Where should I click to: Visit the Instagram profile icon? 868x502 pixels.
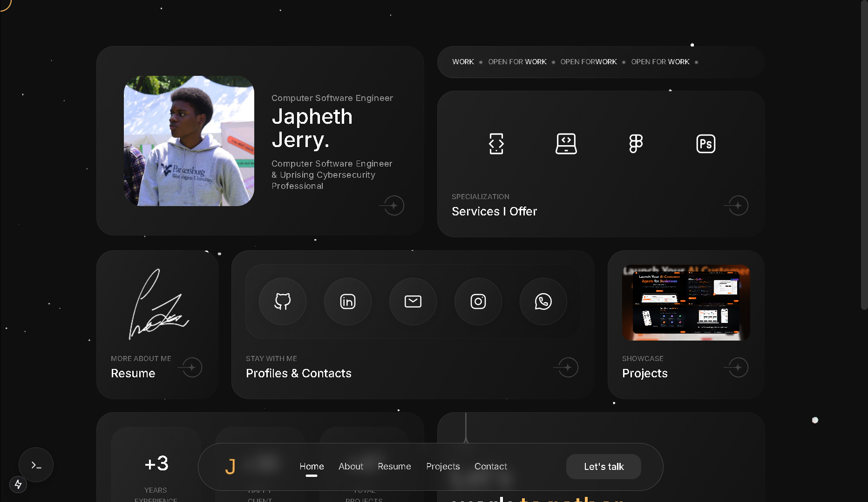478,301
